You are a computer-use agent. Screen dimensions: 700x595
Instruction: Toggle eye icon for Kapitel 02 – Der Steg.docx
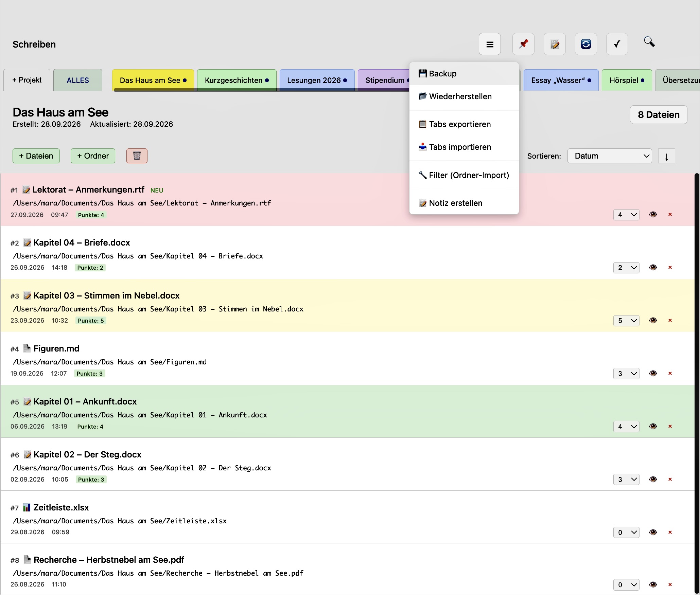click(x=653, y=479)
